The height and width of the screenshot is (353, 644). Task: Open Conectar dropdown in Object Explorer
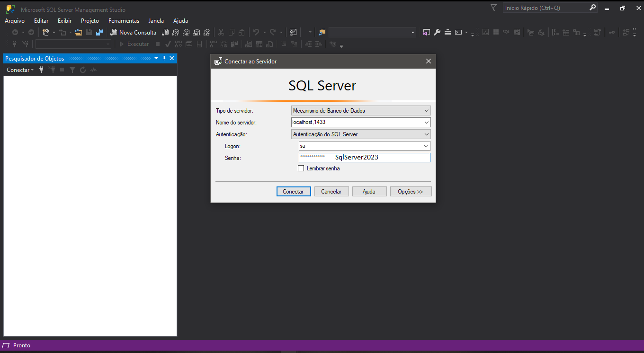pos(20,70)
